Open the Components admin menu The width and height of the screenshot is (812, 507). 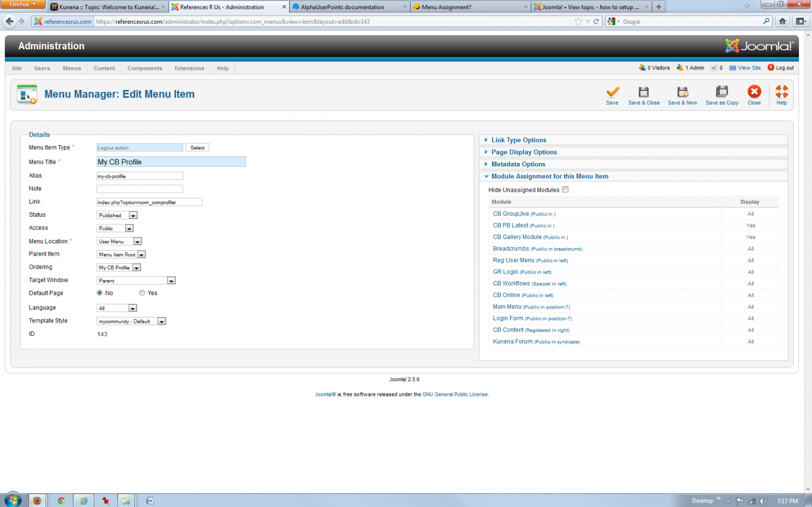tap(145, 68)
